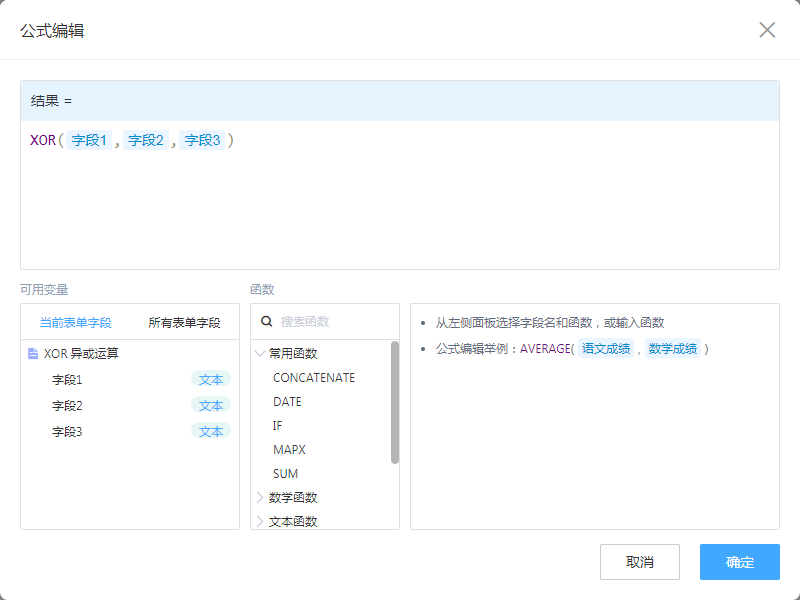The image size is (800, 600).
Task: Click the search magnifier icon in 函数 panel
Action: (267, 322)
